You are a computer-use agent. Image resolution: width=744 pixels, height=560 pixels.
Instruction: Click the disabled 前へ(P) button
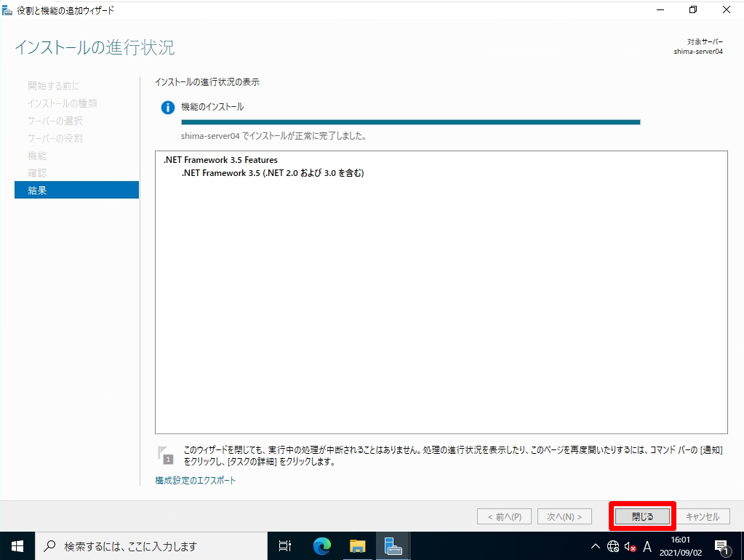pos(505,516)
